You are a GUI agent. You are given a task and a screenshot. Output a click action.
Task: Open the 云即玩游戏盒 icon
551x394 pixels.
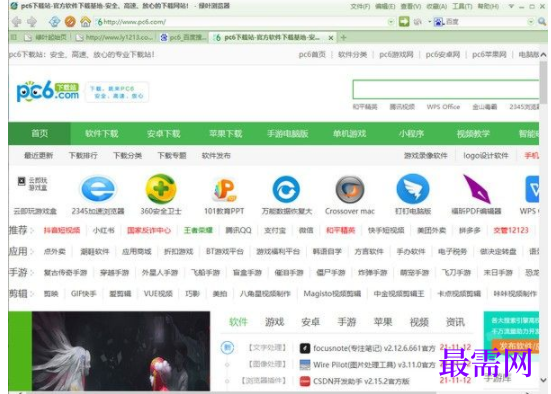pos(33,184)
